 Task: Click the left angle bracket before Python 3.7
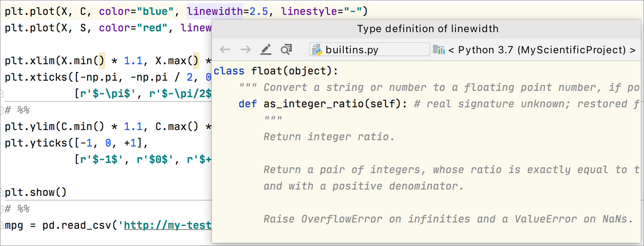[451, 50]
